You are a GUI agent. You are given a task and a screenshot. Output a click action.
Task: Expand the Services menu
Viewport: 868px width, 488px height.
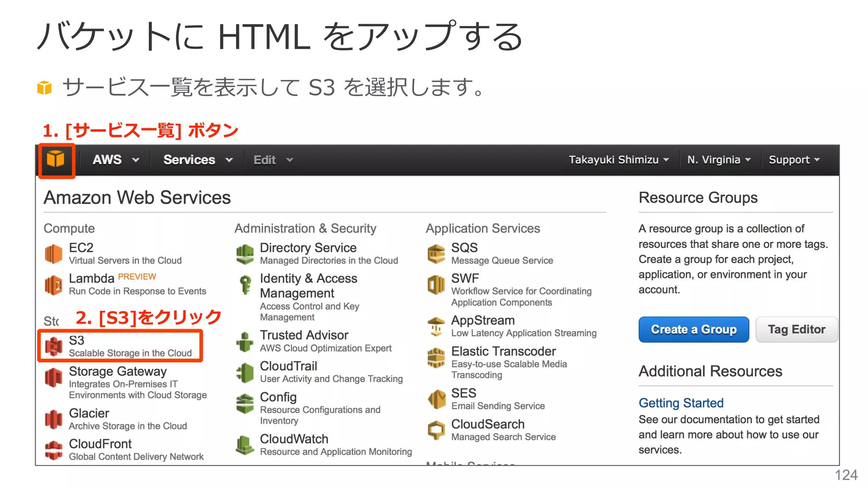tap(198, 160)
